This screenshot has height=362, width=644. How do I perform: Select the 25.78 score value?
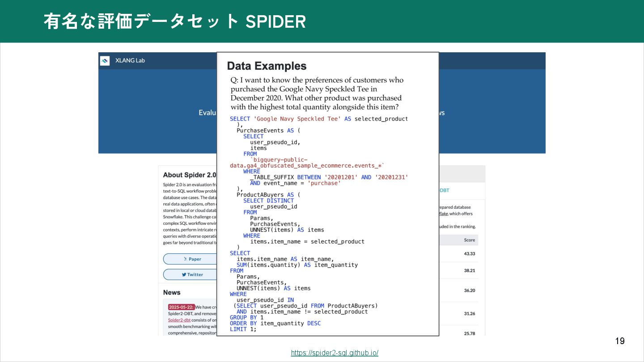tap(469, 333)
